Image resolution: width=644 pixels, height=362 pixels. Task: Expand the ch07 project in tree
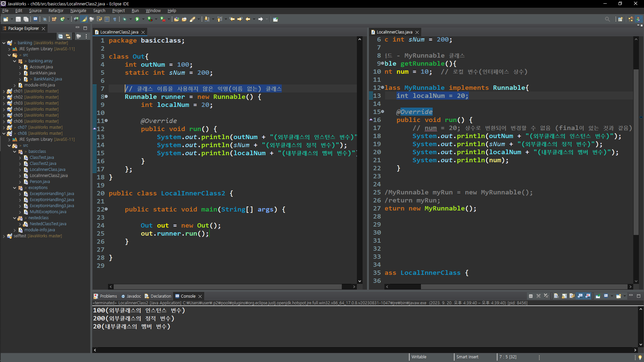[4, 127]
